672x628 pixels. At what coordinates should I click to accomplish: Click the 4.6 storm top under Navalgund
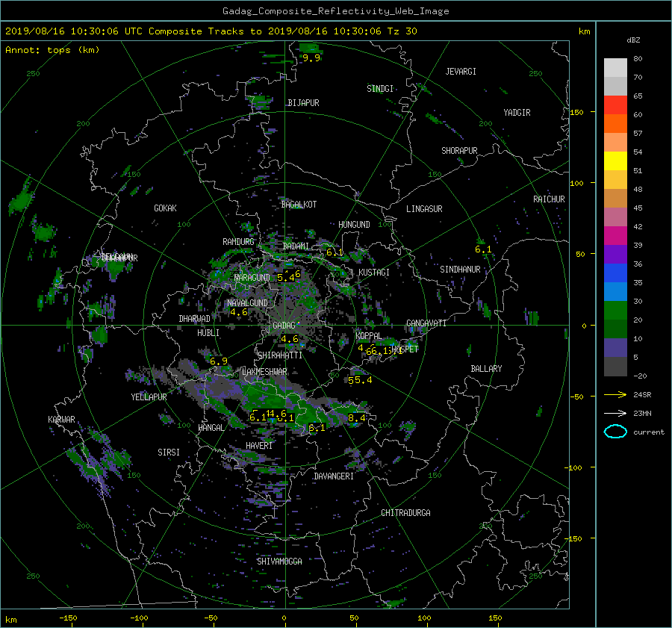tap(239, 312)
